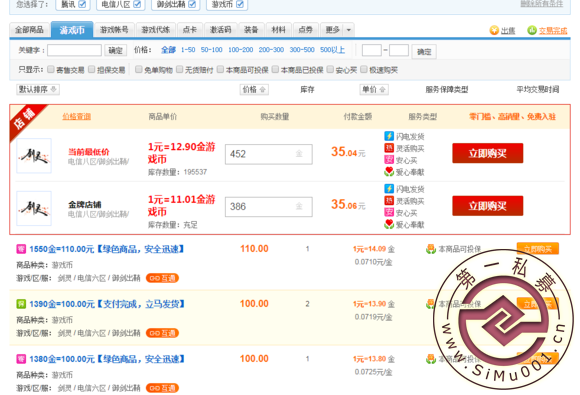
Task: Enable the 无货赔付 checkbox
Action: [x=179, y=69]
